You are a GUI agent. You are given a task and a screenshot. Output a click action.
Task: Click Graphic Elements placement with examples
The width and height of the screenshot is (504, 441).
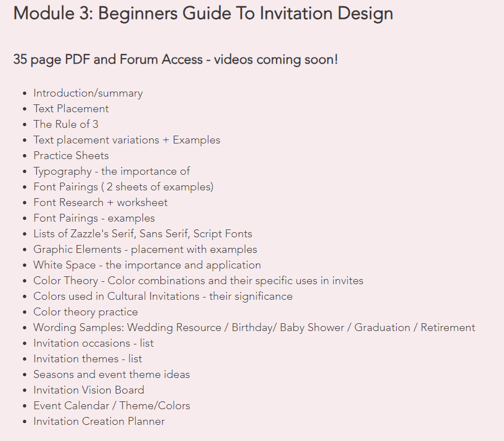pyautogui.click(x=145, y=250)
